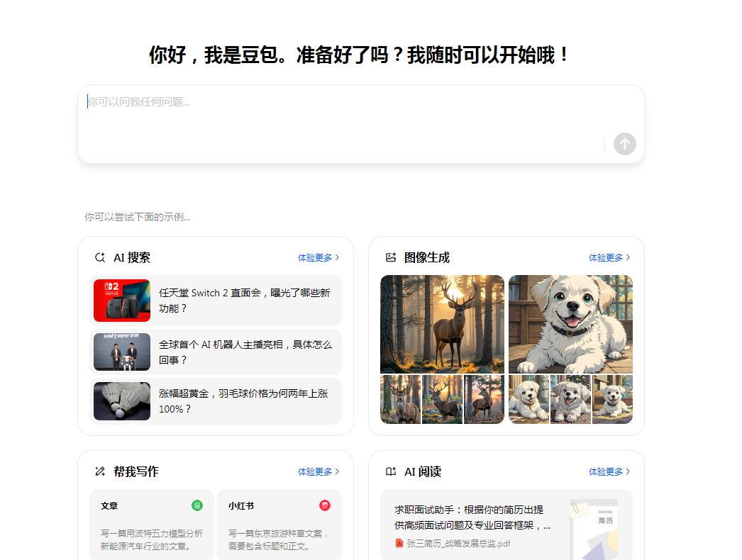Click the smiling white puppy thumbnail
This screenshot has width=742, height=560.
570,324
